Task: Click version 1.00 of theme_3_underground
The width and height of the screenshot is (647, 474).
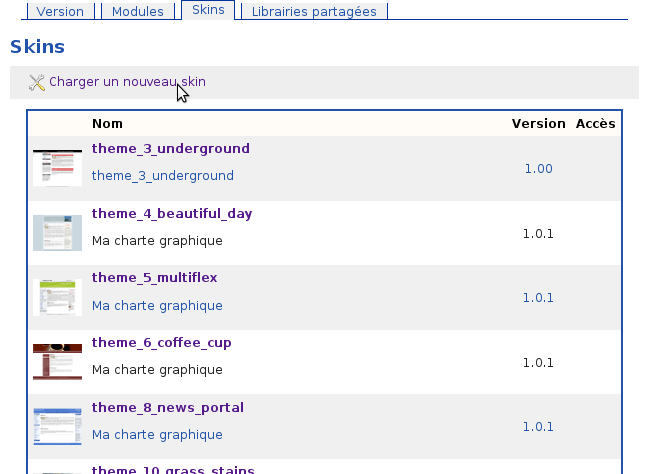Action: (x=538, y=169)
